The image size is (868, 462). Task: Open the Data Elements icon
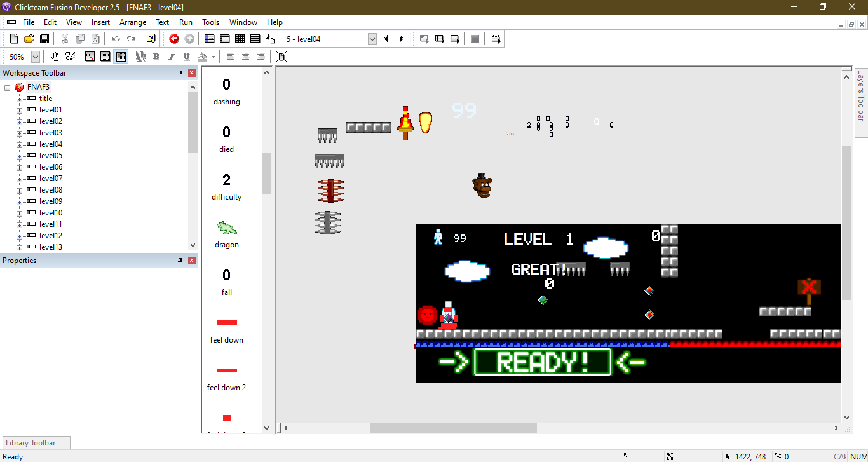coord(271,39)
